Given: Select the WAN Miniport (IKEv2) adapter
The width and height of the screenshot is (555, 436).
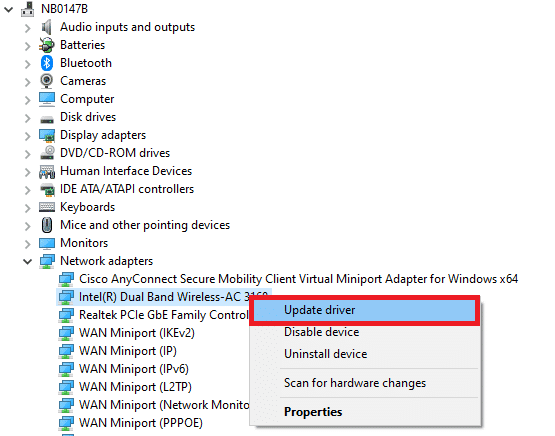Looking at the screenshot, I should 137,333.
